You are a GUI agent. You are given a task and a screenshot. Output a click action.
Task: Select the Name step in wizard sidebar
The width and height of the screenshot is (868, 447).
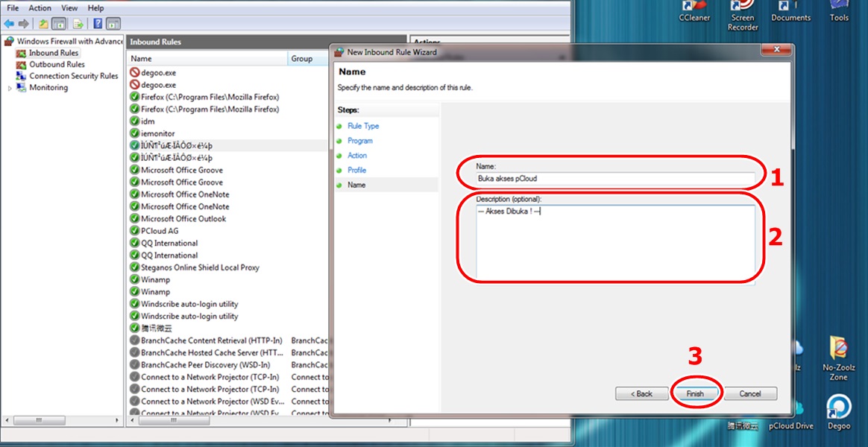point(356,185)
